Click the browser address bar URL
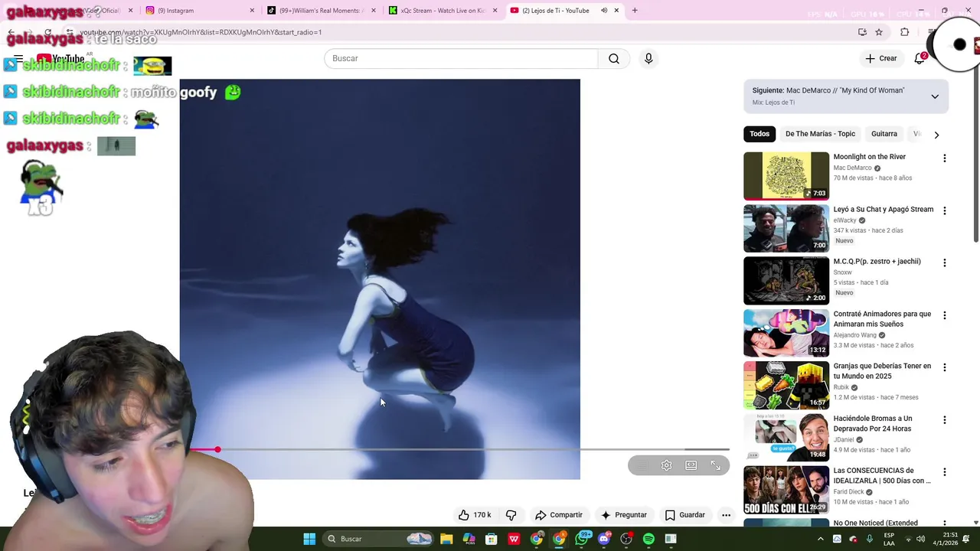The width and height of the screenshot is (980, 551). (201, 32)
